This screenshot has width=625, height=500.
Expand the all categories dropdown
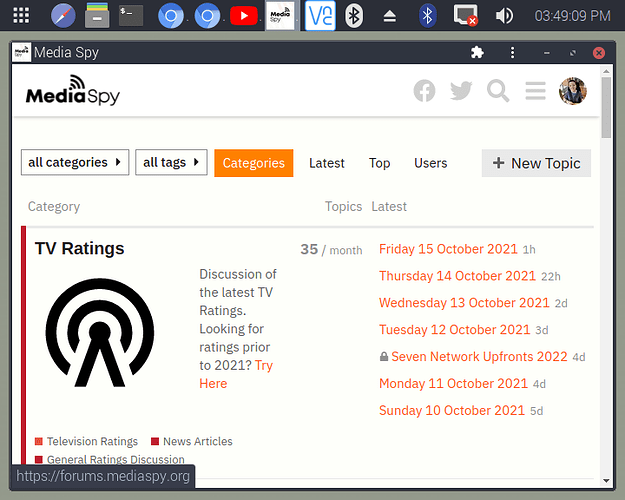click(75, 162)
